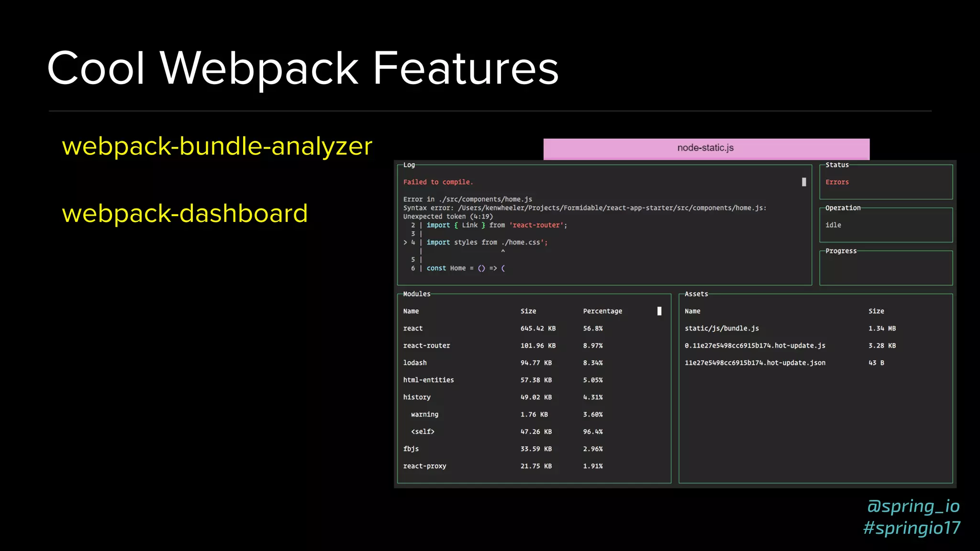
Task: Select the 'fbjs' module name
Action: tap(411, 449)
